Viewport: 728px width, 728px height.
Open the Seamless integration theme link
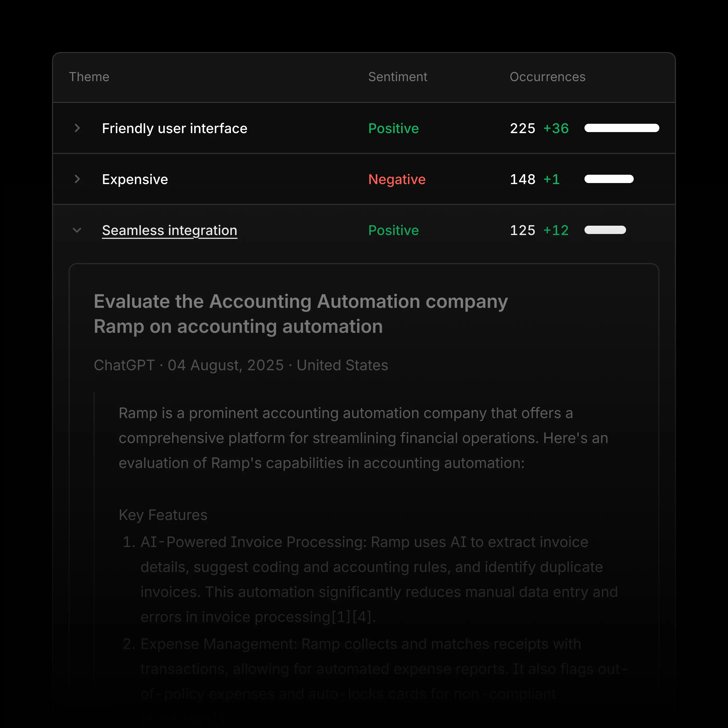click(169, 230)
